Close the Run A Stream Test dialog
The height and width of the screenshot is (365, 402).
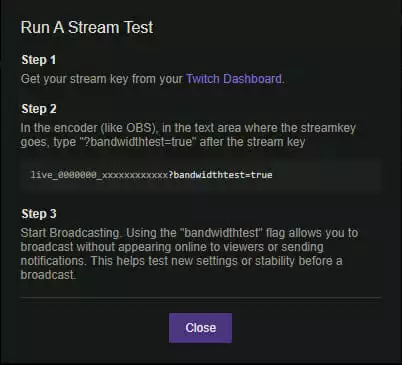(200, 328)
